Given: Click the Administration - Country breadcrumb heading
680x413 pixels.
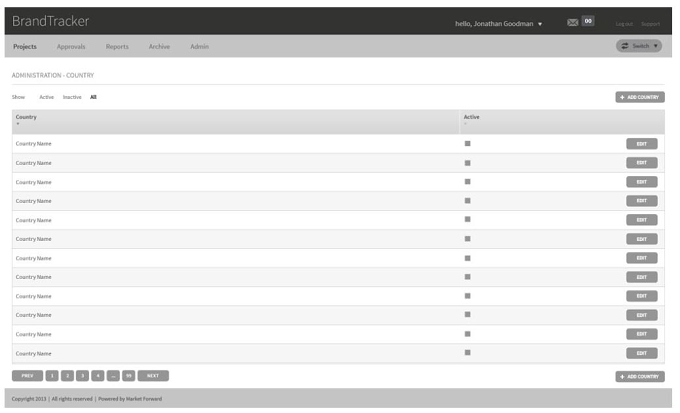Looking at the screenshot, I should tap(53, 75).
